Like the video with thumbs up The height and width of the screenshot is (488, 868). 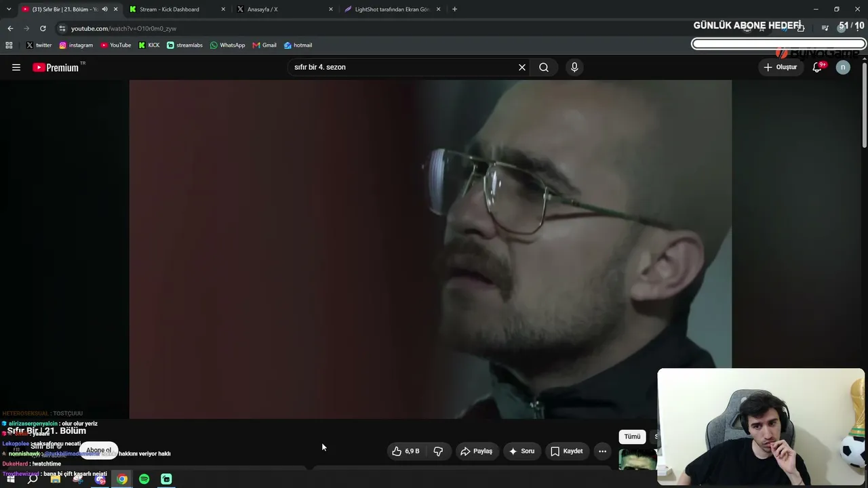(x=406, y=451)
